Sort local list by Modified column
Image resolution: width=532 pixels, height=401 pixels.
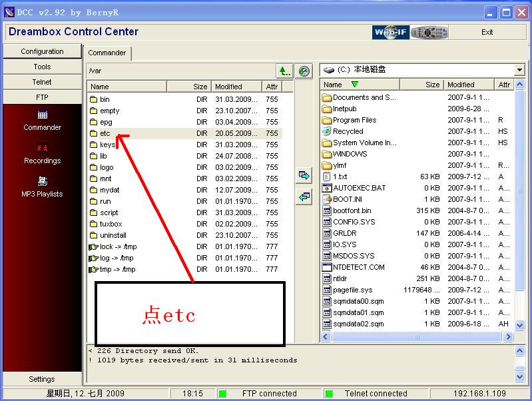469,85
